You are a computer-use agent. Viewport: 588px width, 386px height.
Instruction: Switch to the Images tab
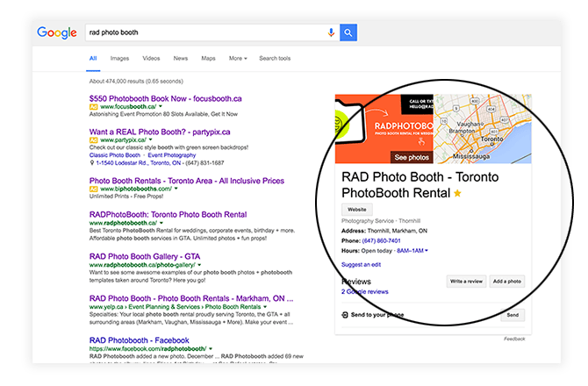tap(119, 59)
